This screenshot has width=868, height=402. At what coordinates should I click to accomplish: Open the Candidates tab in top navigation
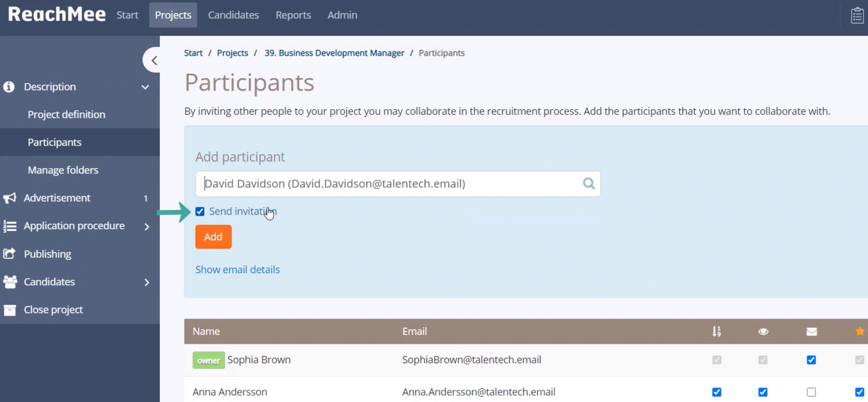pos(234,15)
